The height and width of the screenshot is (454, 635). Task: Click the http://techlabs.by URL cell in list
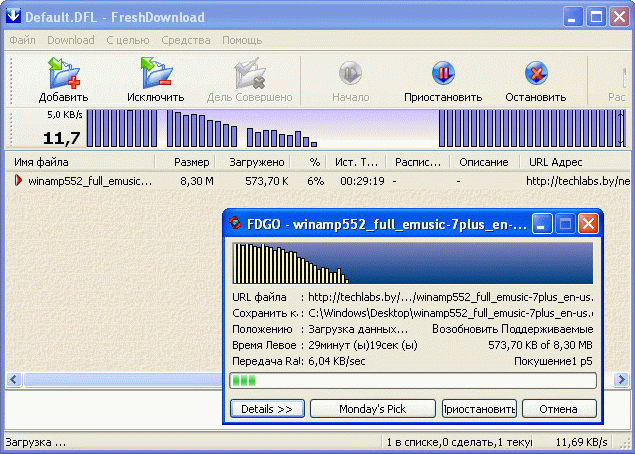578,181
